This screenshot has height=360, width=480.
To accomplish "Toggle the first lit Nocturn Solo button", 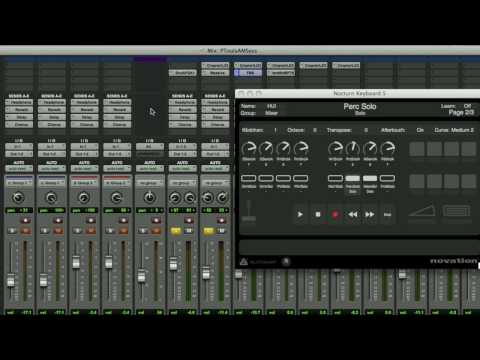I will click(353, 178).
